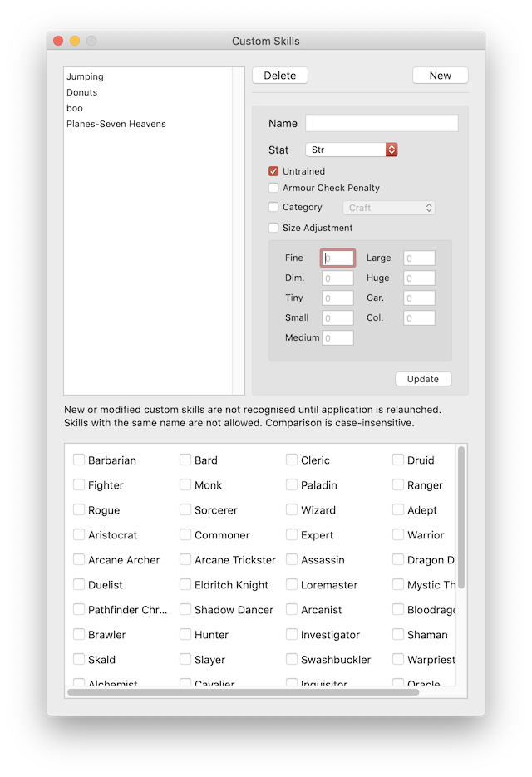Click the class list horizontal scrollbar
This screenshot has width=532, height=777.
(x=244, y=691)
